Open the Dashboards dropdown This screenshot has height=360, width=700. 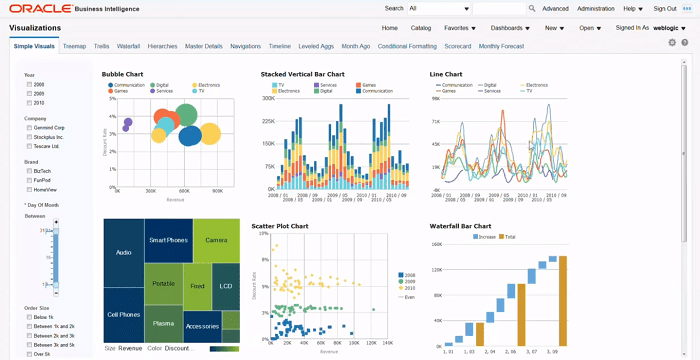(510, 28)
